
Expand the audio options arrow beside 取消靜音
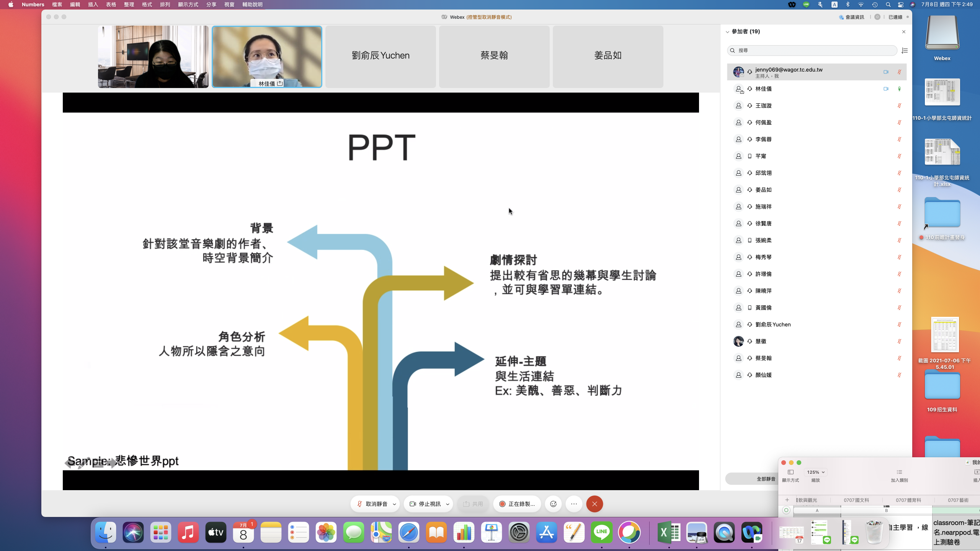pyautogui.click(x=394, y=504)
